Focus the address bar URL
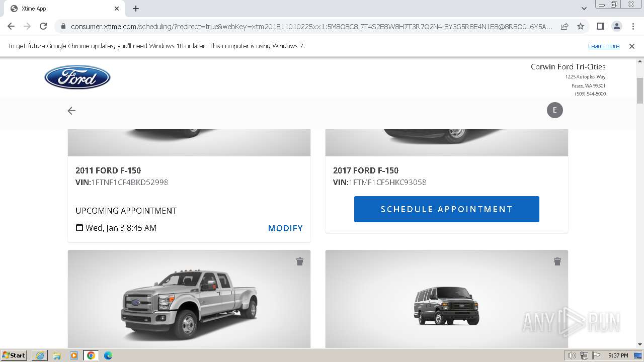 (x=311, y=26)
